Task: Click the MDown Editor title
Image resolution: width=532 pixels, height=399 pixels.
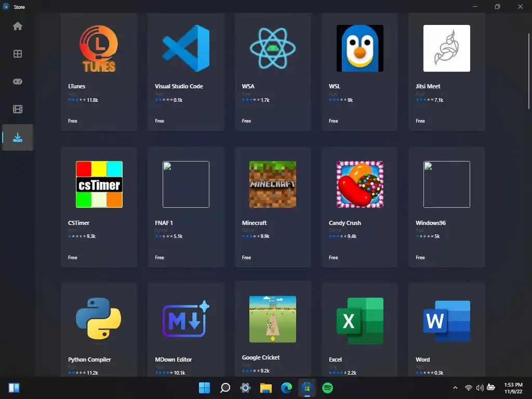Action: click(174, 360)
